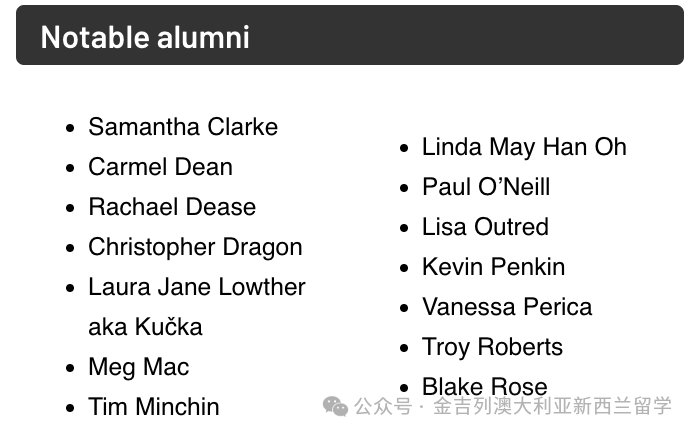Select the Paul O'Neill entry

(x=486, y=187)
